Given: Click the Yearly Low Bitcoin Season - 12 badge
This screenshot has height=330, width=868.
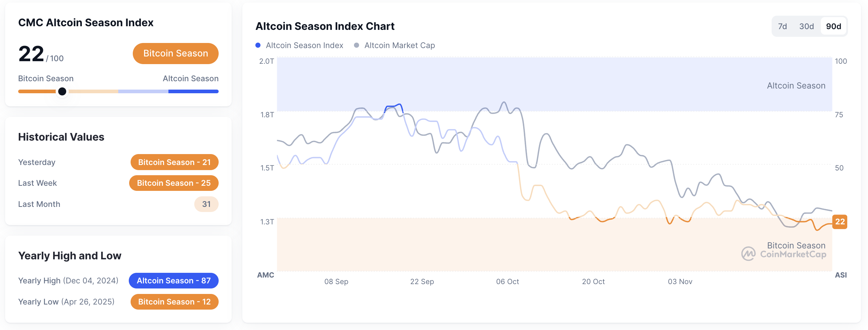Looking at the screenshot, I should click(174, 302).
